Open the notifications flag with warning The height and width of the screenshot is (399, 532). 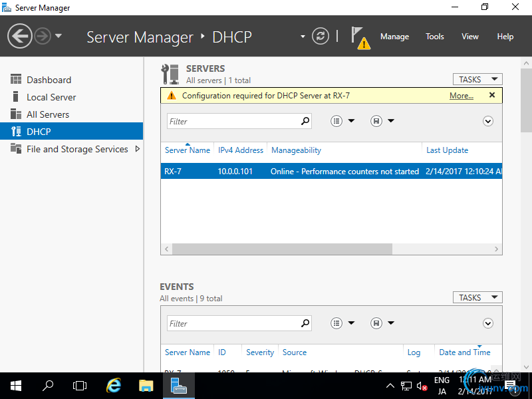[360, 38]
